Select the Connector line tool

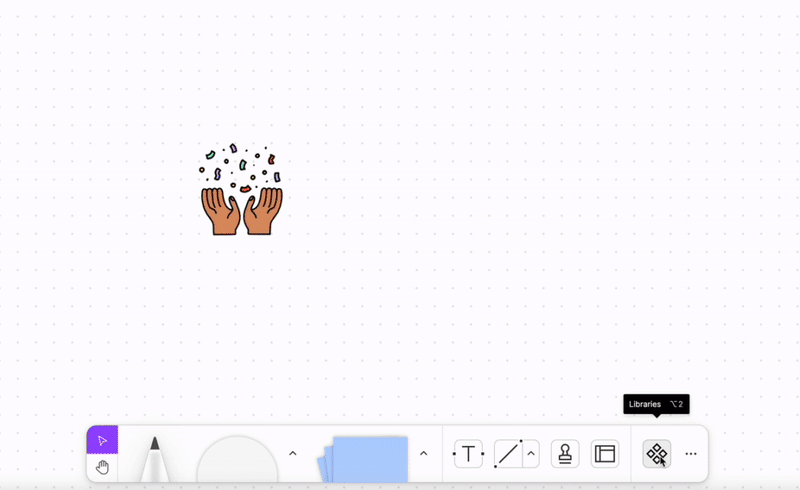click(x=508, y=454)
